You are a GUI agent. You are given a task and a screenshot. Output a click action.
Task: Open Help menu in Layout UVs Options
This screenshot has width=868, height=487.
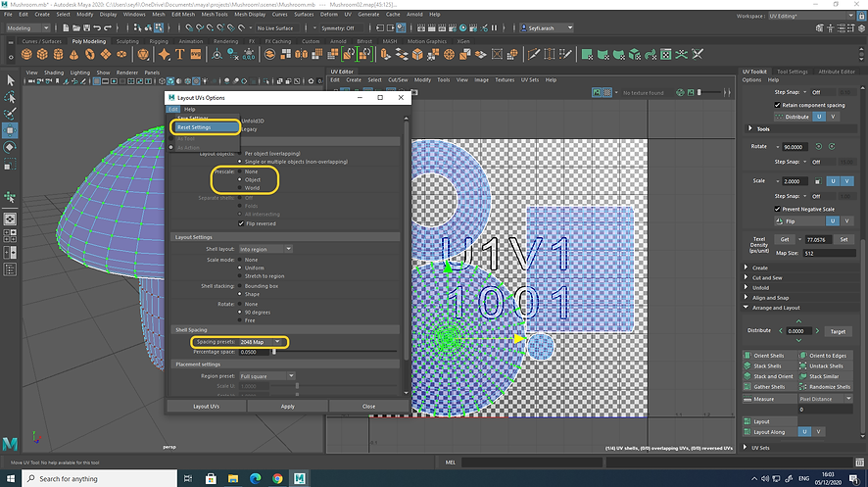pyautogui.click(x=189, y=110)
